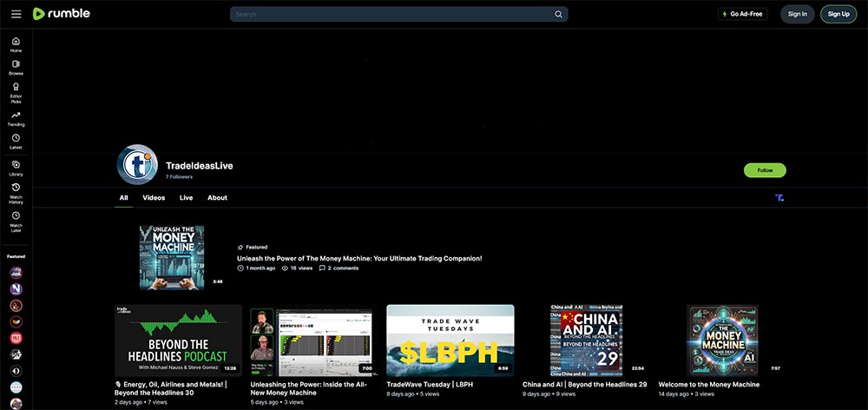Click the purple Truth Social icon
Viewport: 868px width, 410px height.
pyautogui.click(x=779, y=197)
